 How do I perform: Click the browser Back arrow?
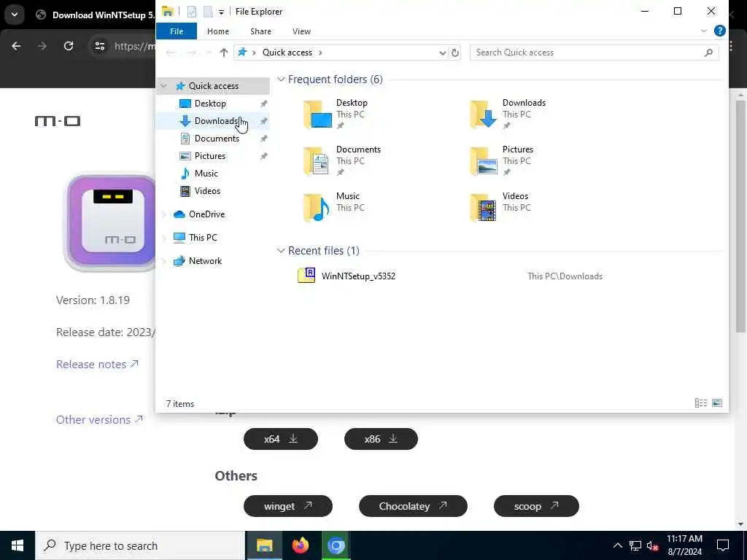click(x=16, y=46)
